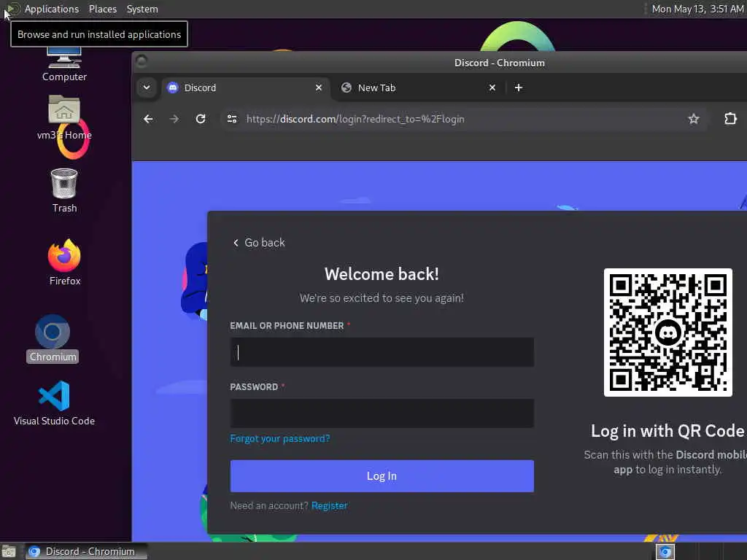Open the Places menu
The height and width of the screenshot is (560, 747).
coord(102,9)
